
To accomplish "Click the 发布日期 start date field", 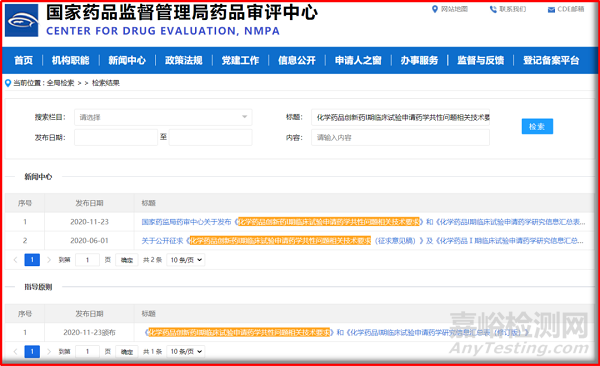I will coord(116,137).
